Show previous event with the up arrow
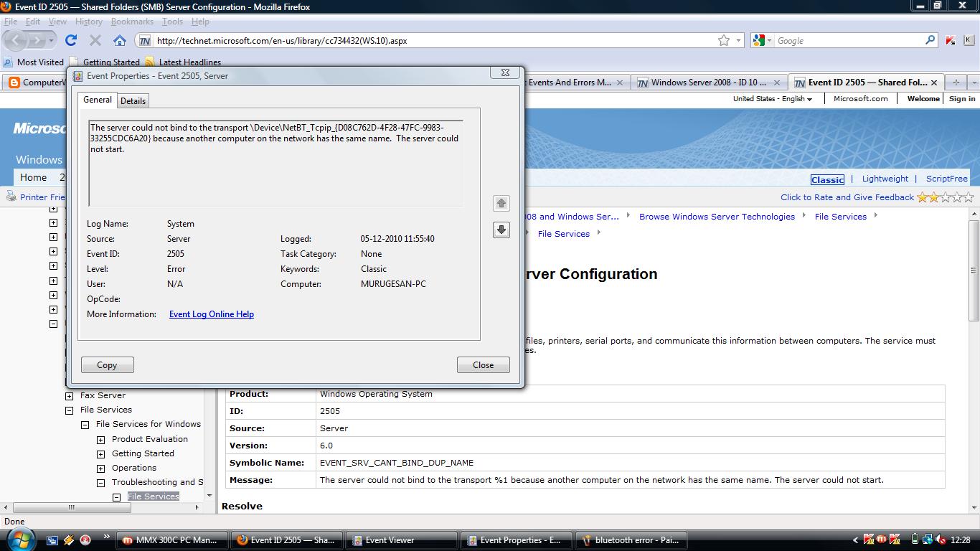980x551 pixels. click(x=501, y=203)
